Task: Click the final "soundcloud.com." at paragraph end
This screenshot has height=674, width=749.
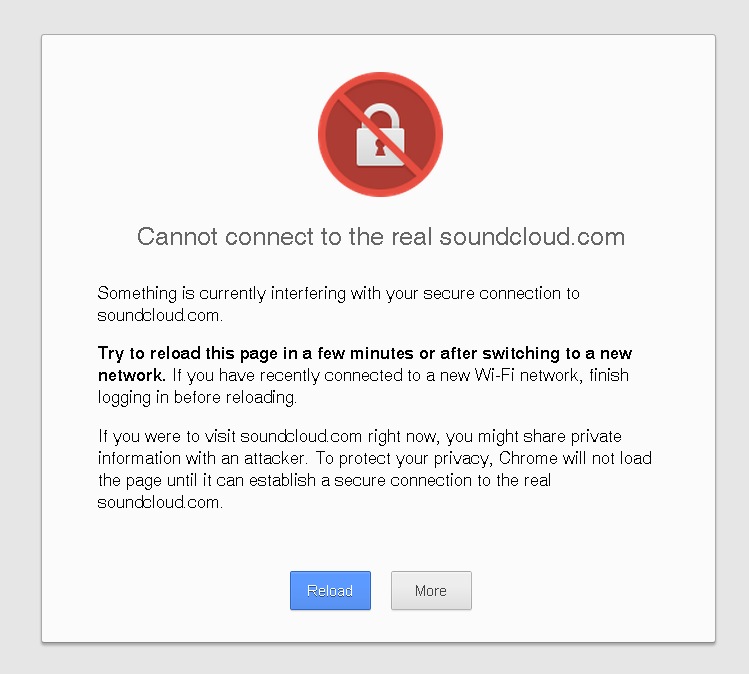Action: 160,501
